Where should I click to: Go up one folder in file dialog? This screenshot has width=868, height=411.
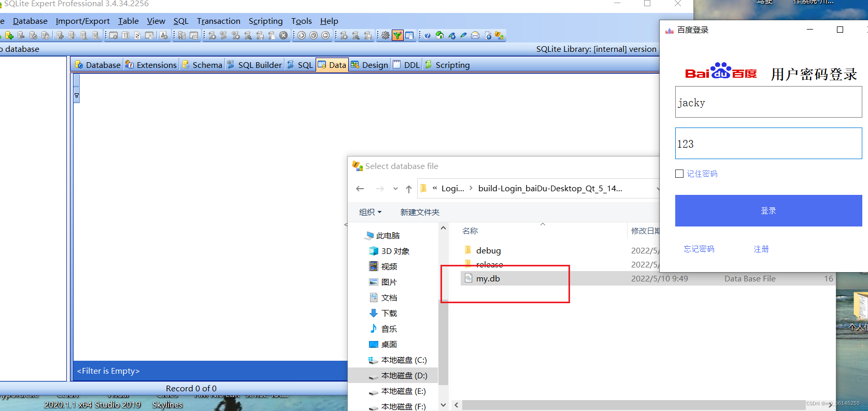[x=409, y=189]
